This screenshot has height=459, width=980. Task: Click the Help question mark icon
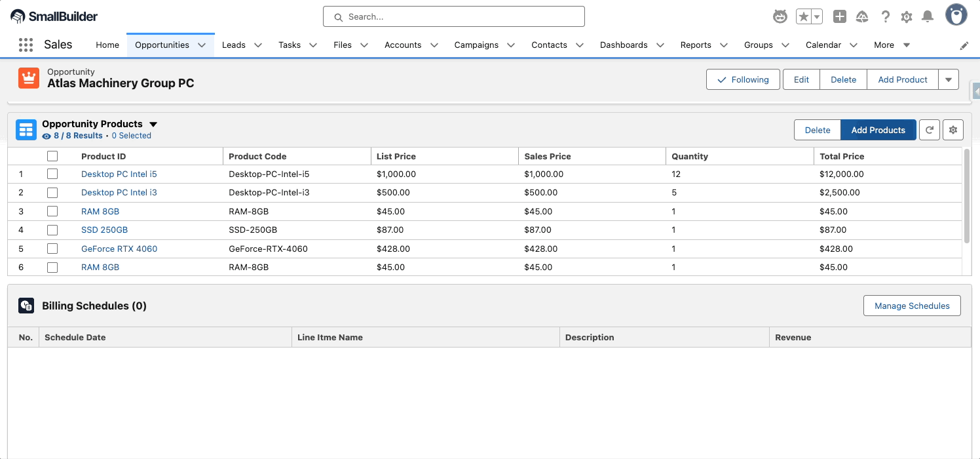[x=886, y=17]
